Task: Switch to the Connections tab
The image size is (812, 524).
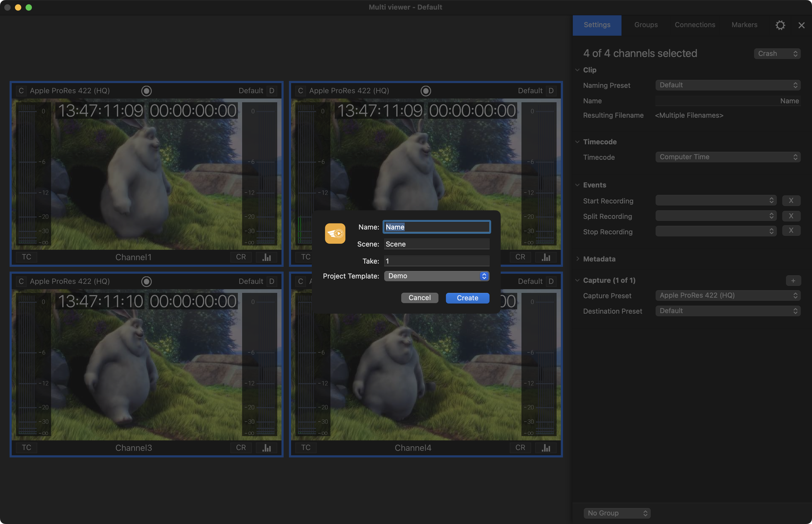Action: tap(695, 25)
